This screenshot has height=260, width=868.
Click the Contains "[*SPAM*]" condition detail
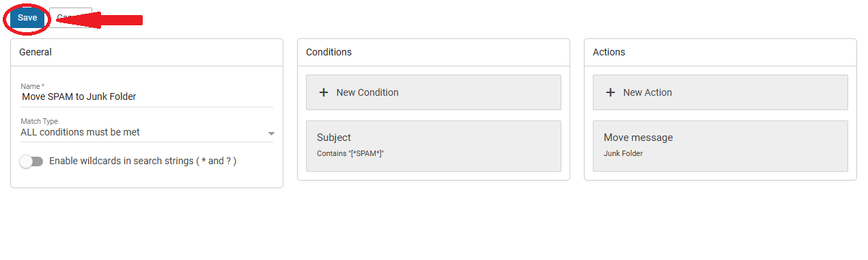[350, 153]
